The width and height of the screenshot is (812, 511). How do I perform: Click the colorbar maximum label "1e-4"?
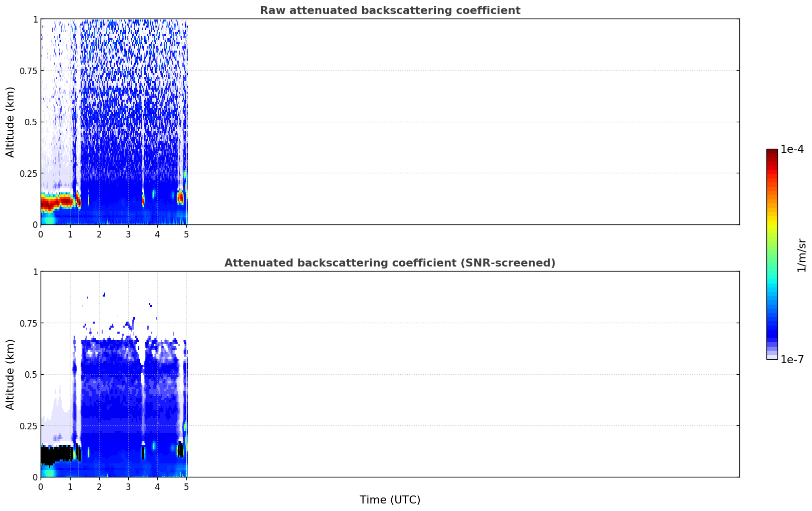[x=792, y=149]
